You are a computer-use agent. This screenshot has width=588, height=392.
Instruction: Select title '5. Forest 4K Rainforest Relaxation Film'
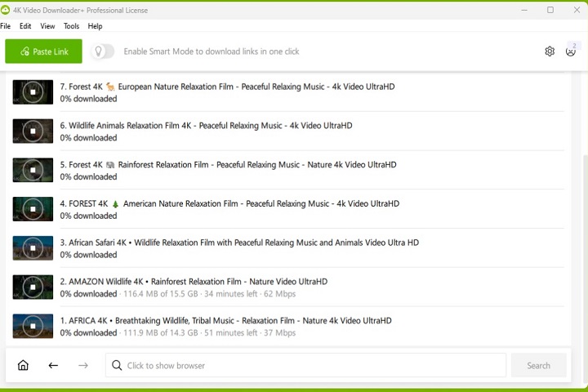pos(228,165)
